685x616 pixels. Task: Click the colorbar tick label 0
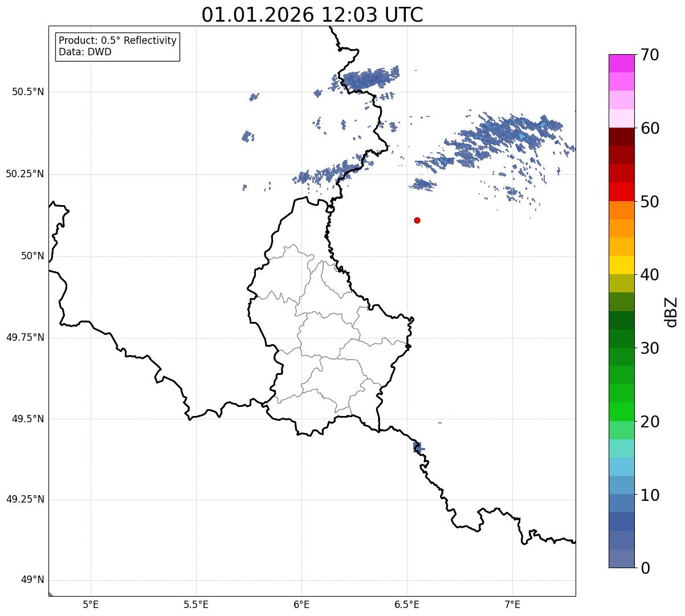click(x=645, y=568)
